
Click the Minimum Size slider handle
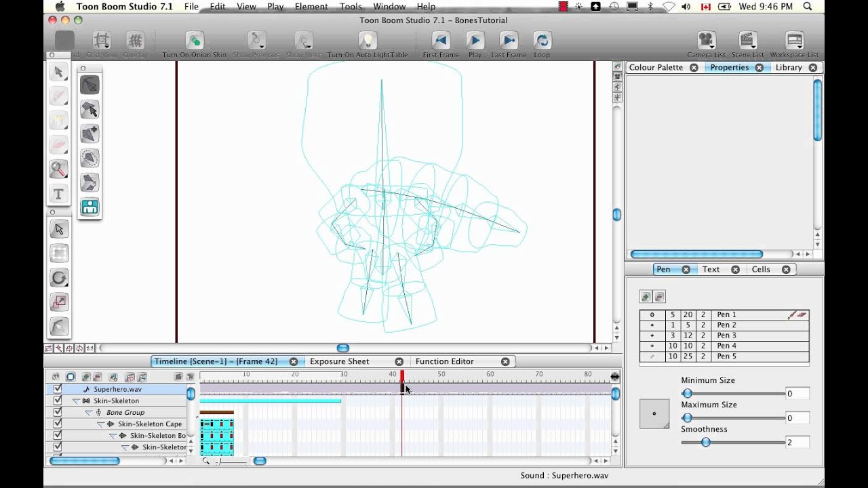coord(687,393)
